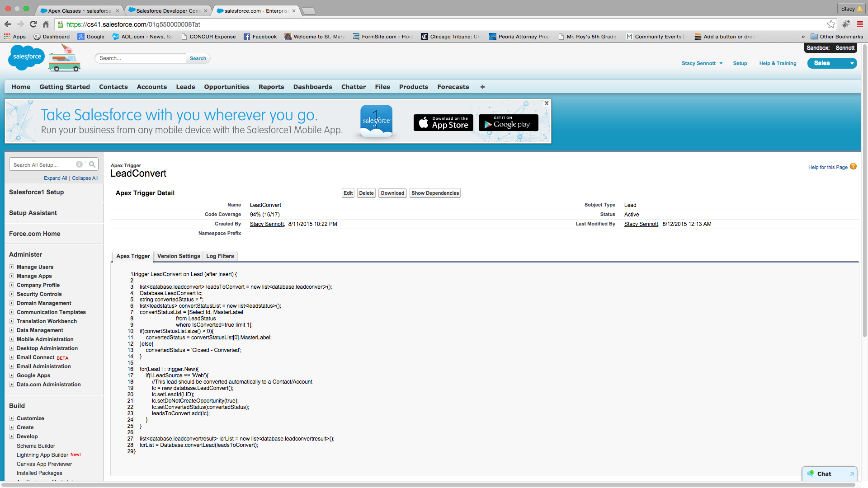This screenshot has width=868, height=488.
Task: Reload the page with browser refresh icon
Action: tap(33, 24)
